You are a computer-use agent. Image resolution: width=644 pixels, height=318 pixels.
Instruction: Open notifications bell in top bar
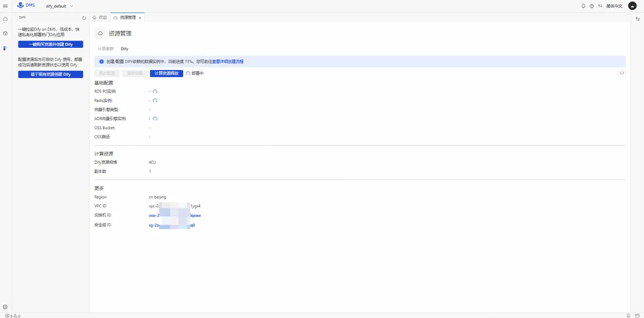(583, 6)
